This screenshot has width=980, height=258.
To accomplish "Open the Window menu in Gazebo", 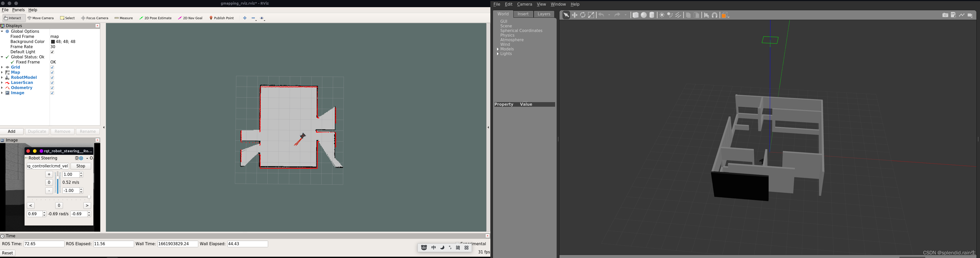I will tap(558, 4).
